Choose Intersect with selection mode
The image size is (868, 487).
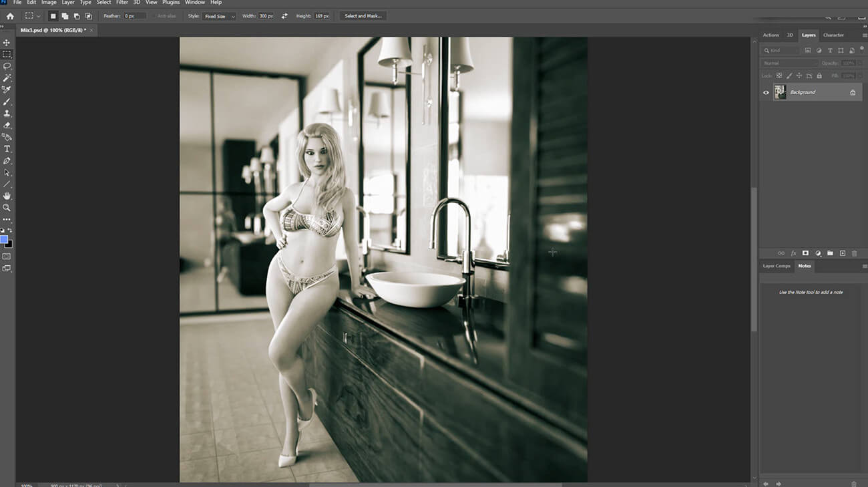pos(88,16)
